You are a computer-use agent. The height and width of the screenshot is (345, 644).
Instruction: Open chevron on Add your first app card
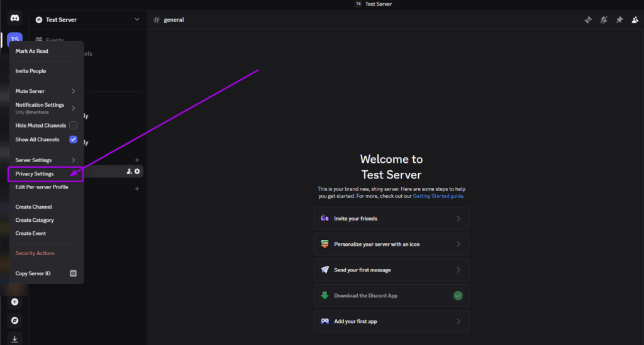click(x=458, y=321)
